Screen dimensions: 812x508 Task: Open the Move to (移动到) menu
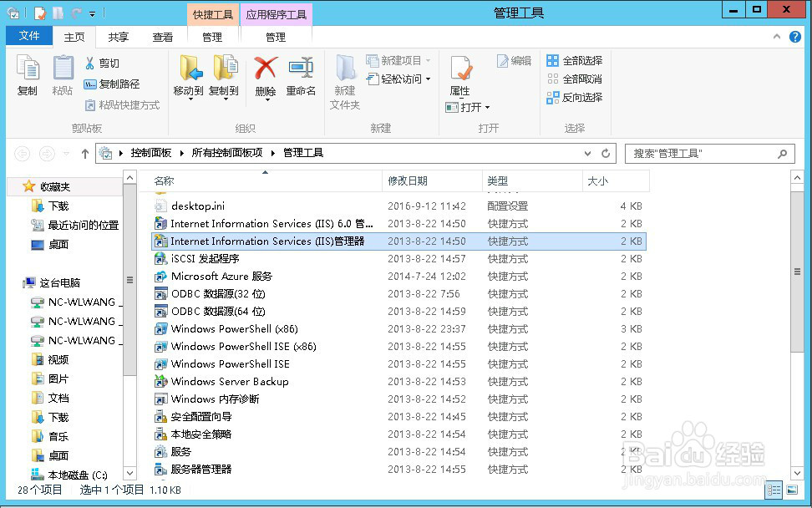point(189,77)
